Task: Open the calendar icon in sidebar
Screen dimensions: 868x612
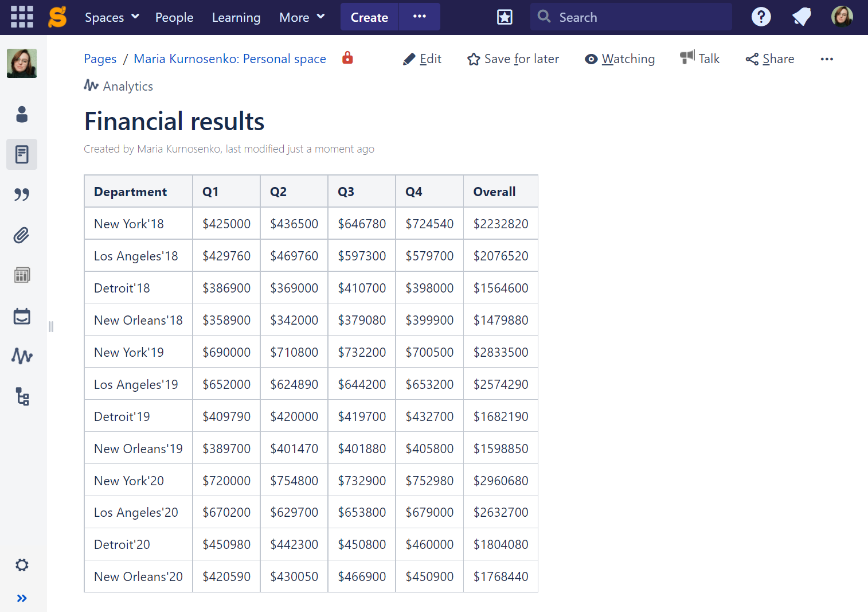Action: (22, 316)
